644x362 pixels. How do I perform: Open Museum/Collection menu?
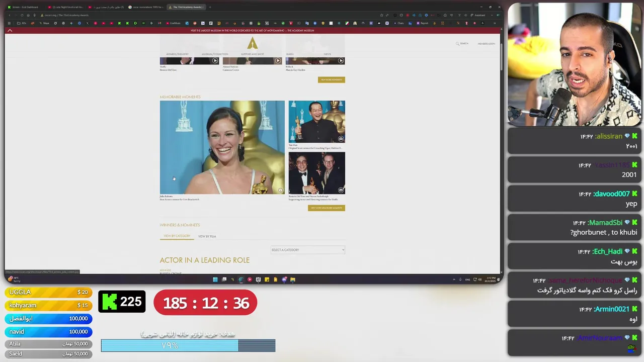[x=215, y=54]
